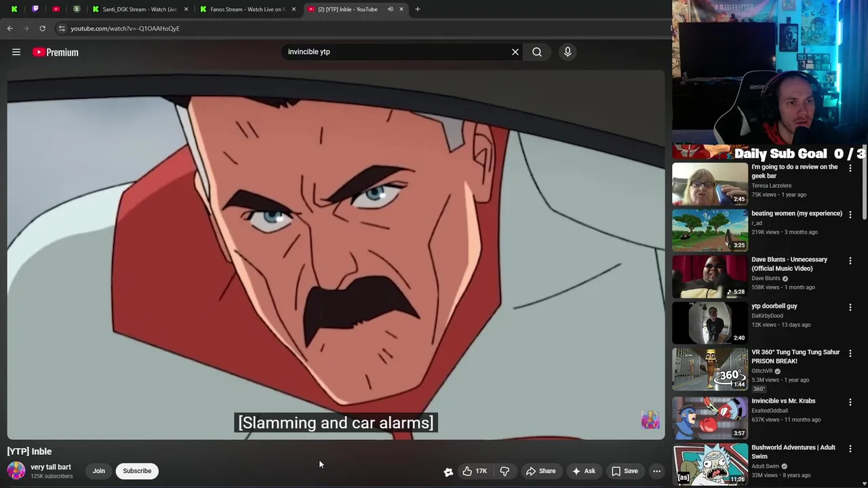868x488 pixels.
Task: Open options menu for Dave Blunts video
Action: click(850, 260)
